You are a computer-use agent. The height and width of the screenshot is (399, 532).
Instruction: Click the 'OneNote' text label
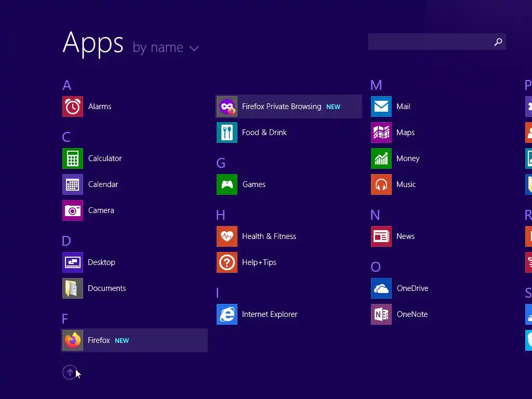click(412, 314)
